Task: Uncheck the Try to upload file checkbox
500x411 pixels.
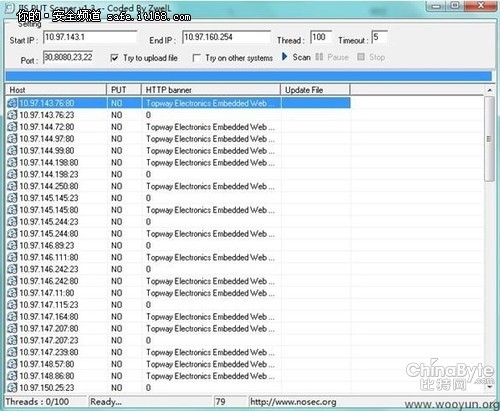Action: [114, 58]
